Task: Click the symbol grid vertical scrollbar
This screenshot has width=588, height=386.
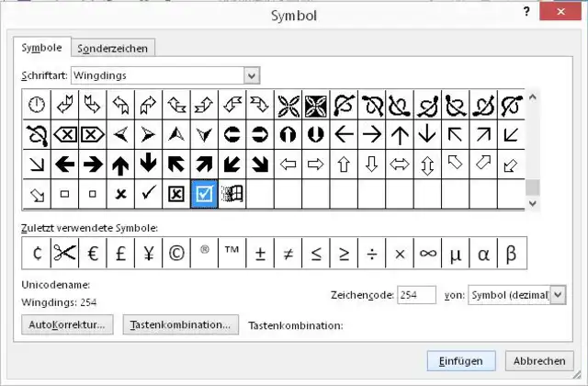Action: pos(532,147)
